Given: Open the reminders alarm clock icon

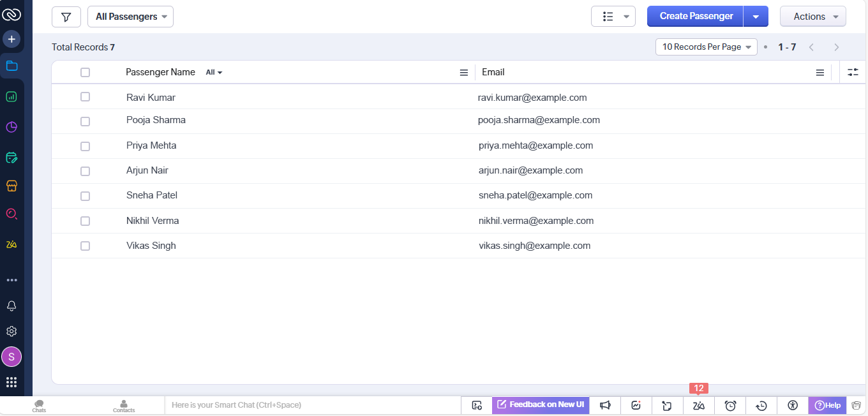Looking at the screenshot, I should click(730, 405).
